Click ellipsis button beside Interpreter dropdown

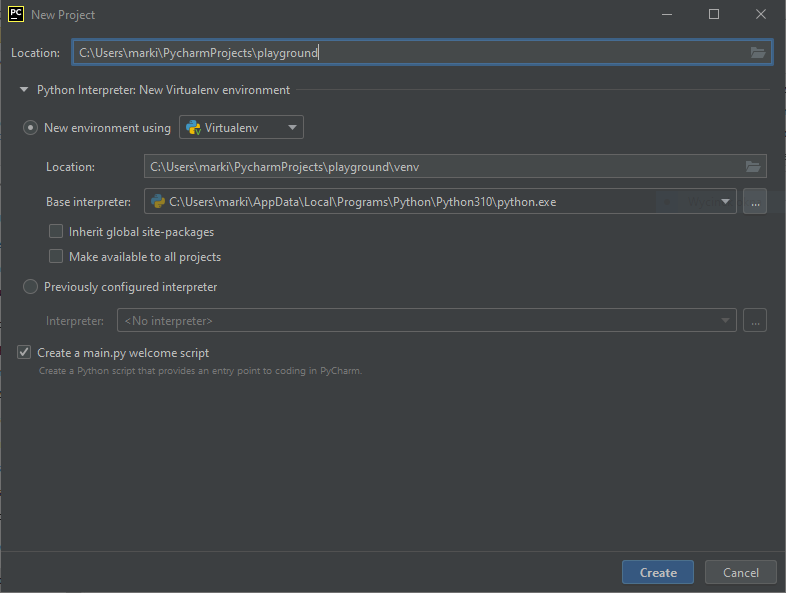pyautogui.click(x=755, y=321)
